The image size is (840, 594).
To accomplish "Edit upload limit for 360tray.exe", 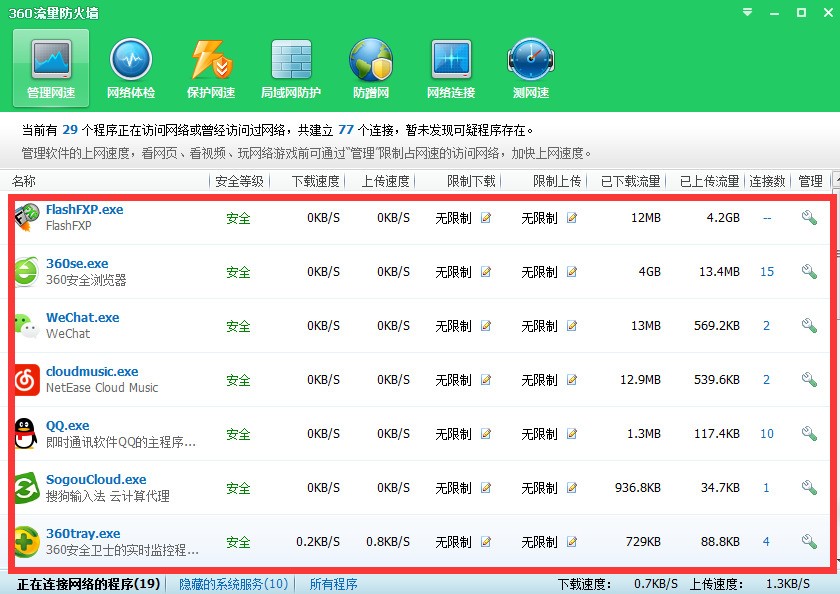I will click(572, 542).
